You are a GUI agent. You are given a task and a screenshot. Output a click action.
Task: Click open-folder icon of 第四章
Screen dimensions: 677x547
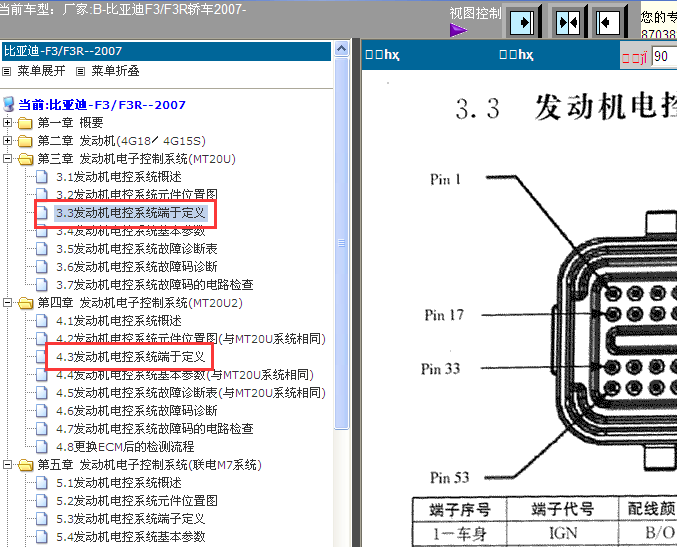click(x=26, y=303)
